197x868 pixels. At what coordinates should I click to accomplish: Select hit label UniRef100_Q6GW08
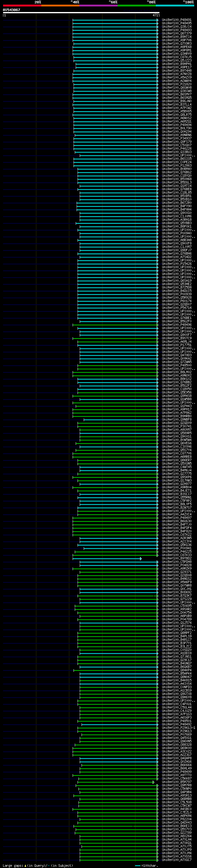[177, 88]
